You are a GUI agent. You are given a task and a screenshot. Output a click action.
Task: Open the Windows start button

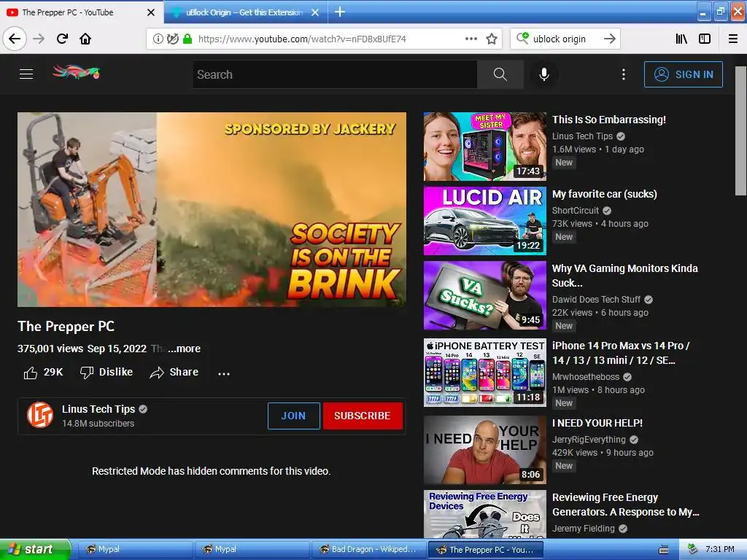34,549
